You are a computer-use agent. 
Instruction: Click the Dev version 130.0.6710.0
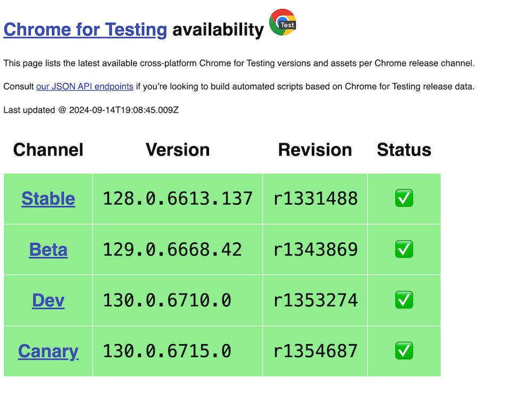point(167,300)
